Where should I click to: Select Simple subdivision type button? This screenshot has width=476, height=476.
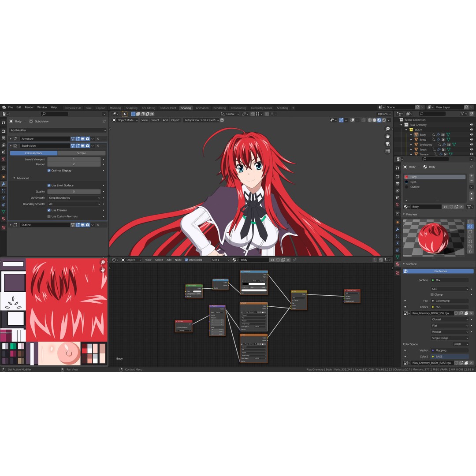point(82,153)
